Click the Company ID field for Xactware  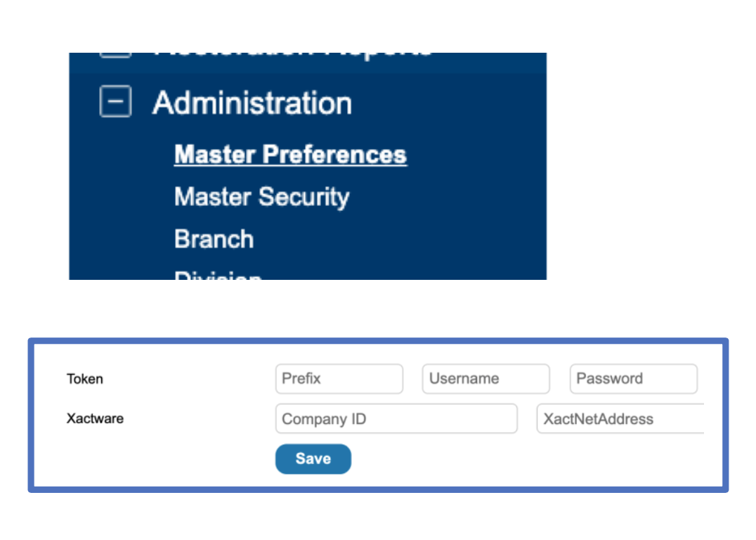(396, 418)
